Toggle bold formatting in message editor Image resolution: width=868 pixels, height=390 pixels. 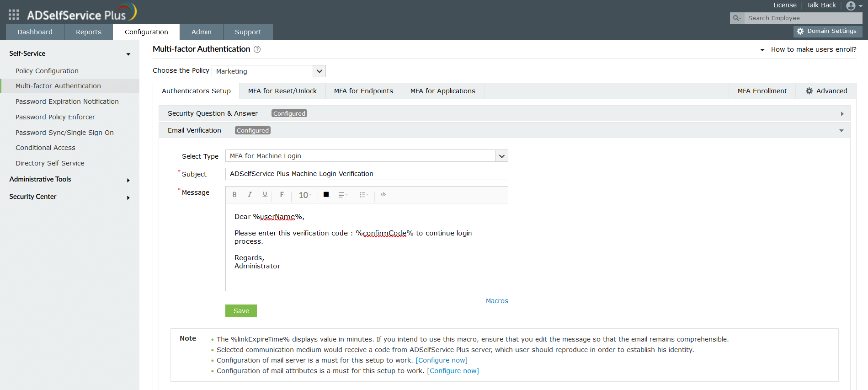[234, 195]
